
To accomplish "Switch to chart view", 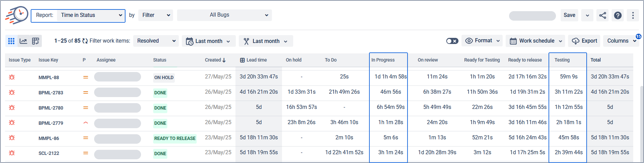I will [x=23, y=41].
